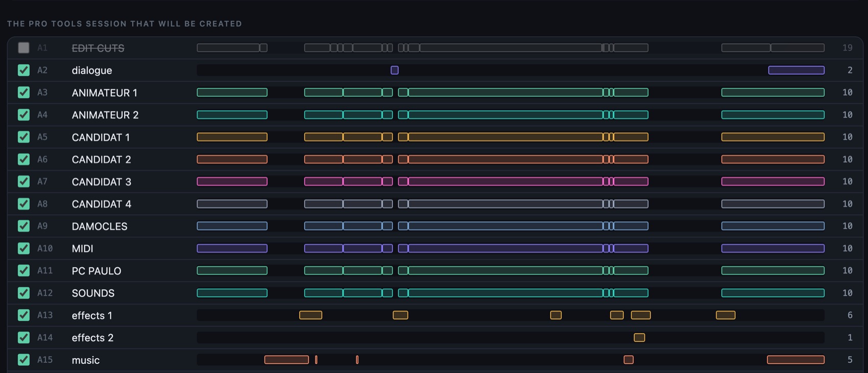
Task: Click the clip count 2 on dialogue row
Action: point(850,70)
